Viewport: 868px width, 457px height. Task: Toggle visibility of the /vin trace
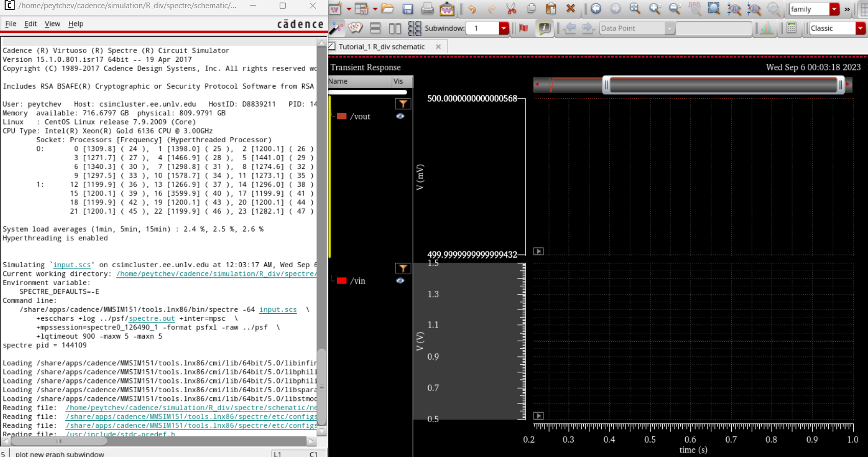click(400, 281)
